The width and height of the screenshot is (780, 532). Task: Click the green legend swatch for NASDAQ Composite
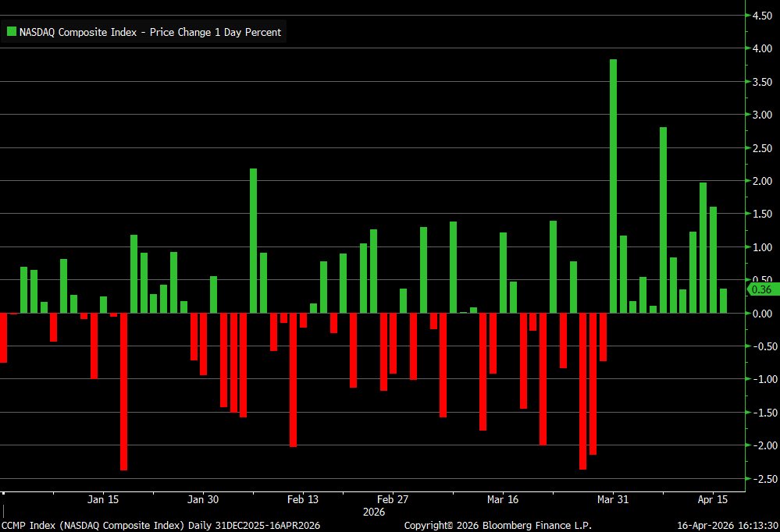pyautogui.click(x=12, y=32)
